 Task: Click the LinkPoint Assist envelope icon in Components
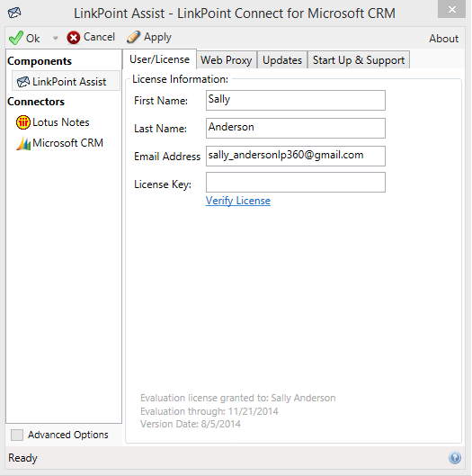tap(23, 82)
